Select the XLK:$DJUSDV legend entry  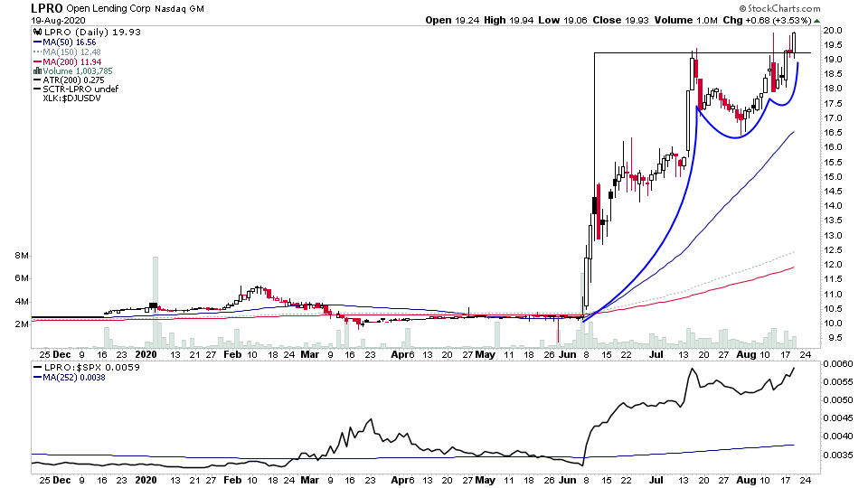[72, 99]
